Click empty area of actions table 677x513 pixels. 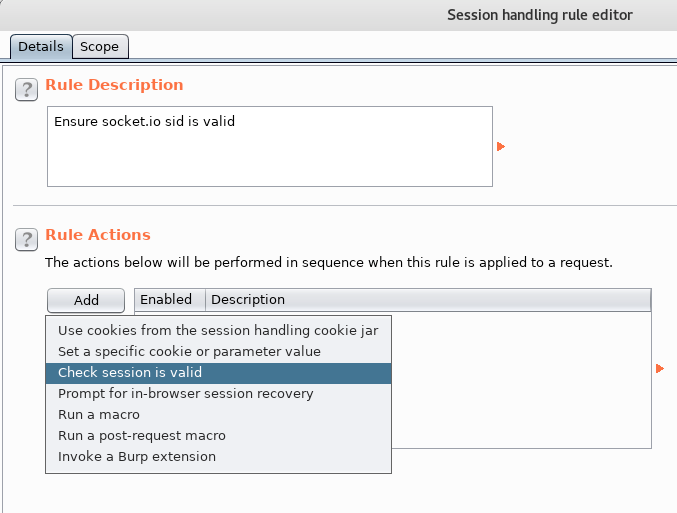[521, 380]
